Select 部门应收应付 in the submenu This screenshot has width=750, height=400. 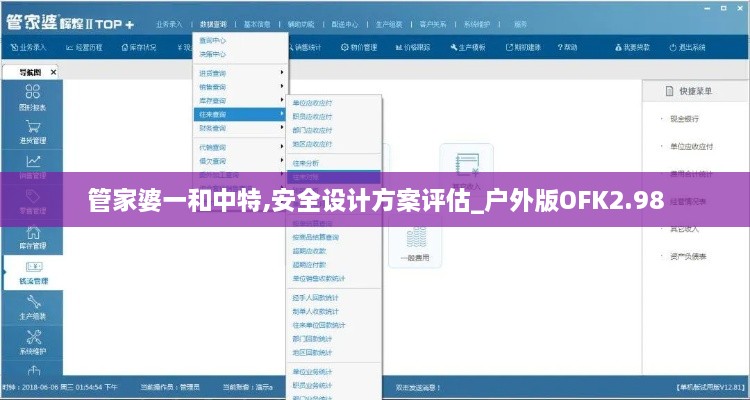point(334,130)
